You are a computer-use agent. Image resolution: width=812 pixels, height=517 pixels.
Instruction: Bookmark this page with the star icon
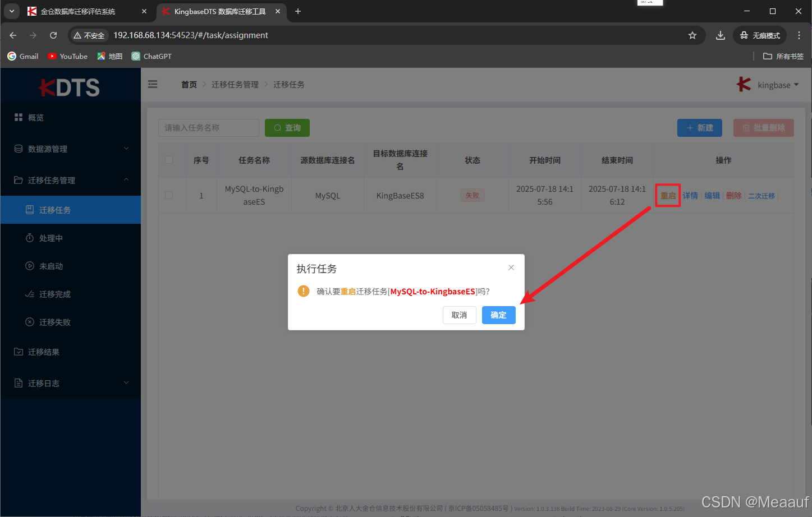(692, 35)
